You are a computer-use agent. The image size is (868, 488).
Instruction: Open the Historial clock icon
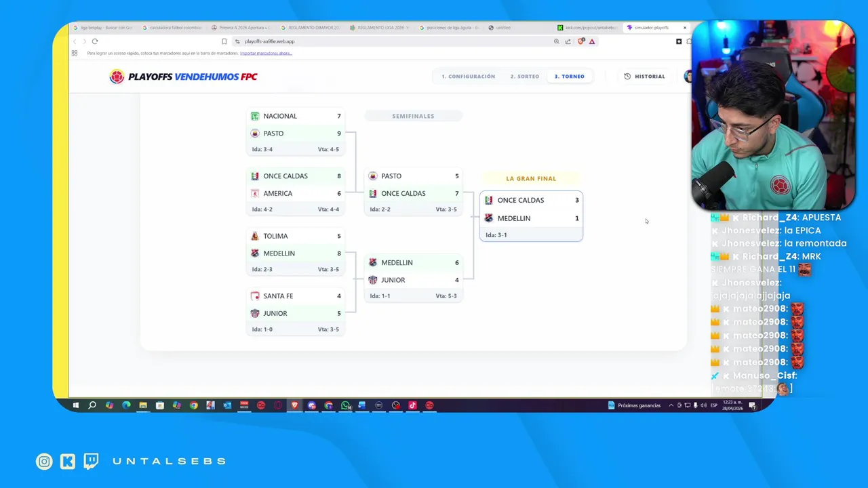pos(627,77)
